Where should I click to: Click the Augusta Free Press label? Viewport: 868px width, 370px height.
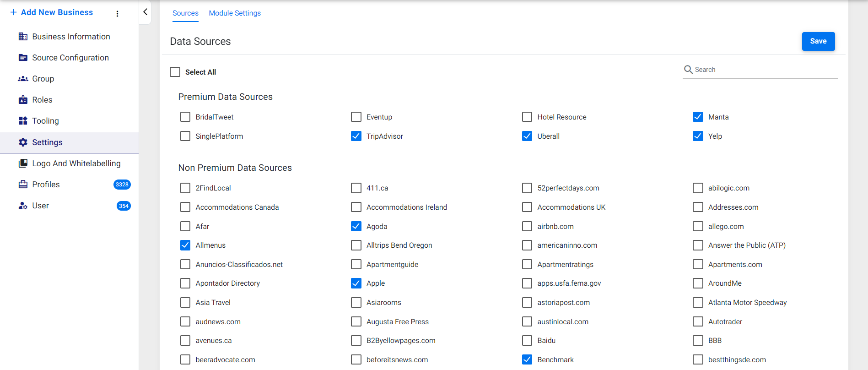click(398, 322)
